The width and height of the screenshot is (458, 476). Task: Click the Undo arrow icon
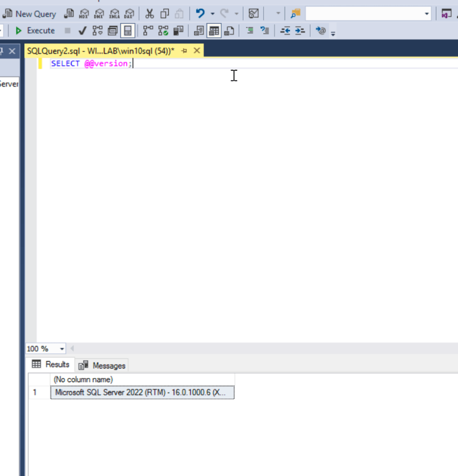tap(200, 13)
